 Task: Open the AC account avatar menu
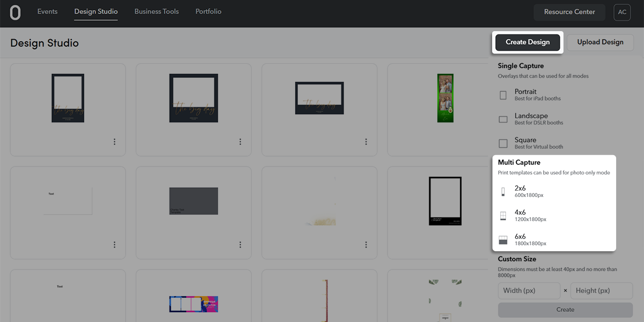622,12
